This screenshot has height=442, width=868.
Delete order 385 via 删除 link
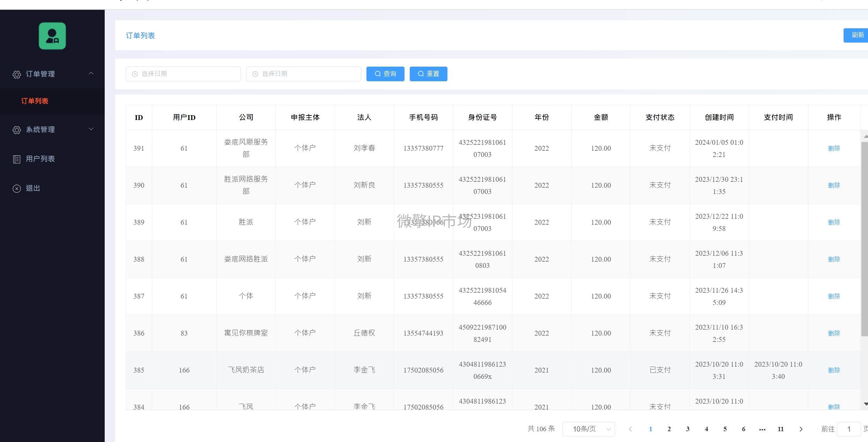coord(834,370)
